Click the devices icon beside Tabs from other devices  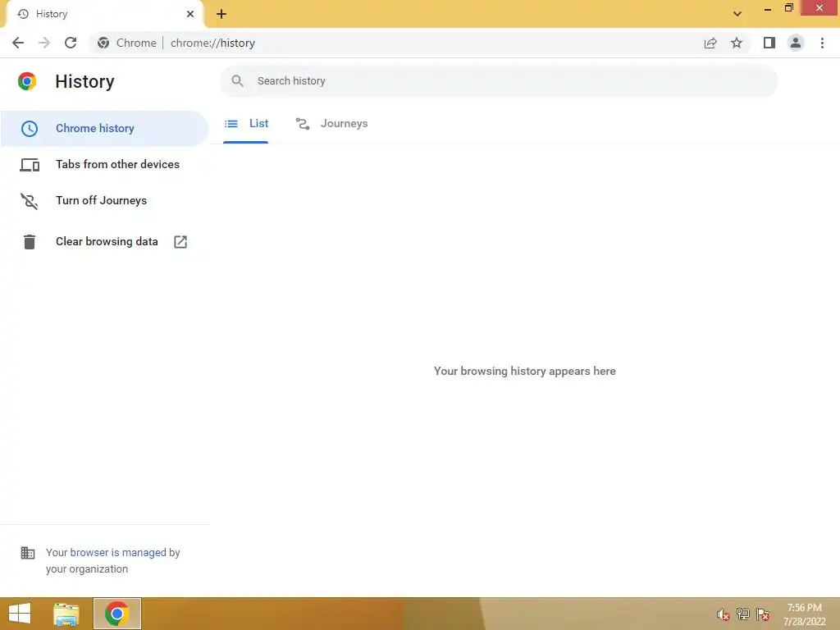point(30,164)
